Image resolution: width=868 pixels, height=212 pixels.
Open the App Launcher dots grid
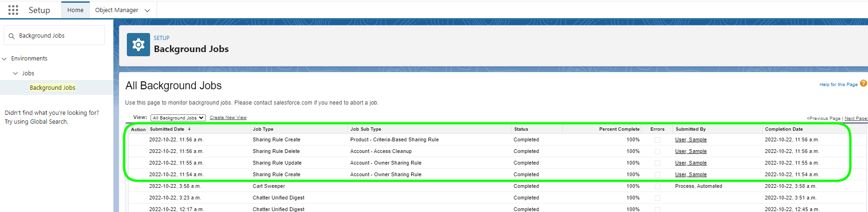[x=13, y=10]
